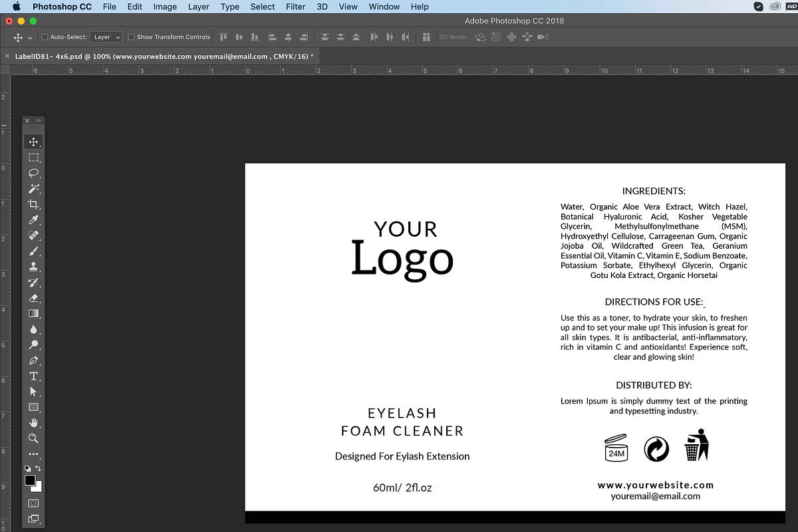Click the Align right edges icon
This screenshot has height=532, width=798.
click(303, 37)
